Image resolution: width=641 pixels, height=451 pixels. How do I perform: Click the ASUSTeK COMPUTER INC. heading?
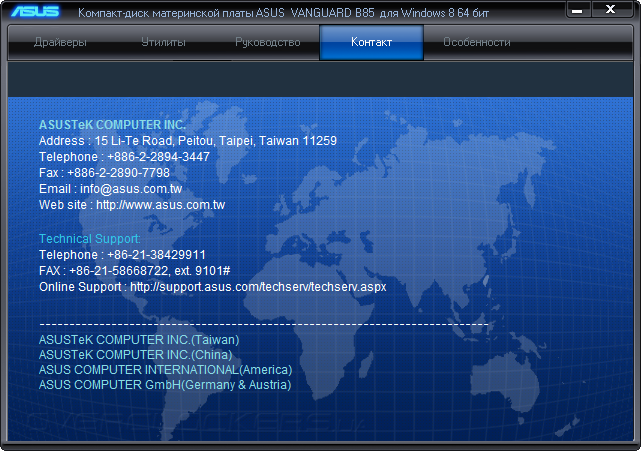click(112, 125)
